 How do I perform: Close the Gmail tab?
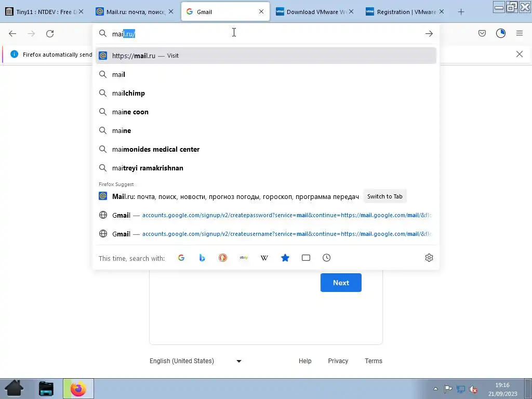point(261,11)
